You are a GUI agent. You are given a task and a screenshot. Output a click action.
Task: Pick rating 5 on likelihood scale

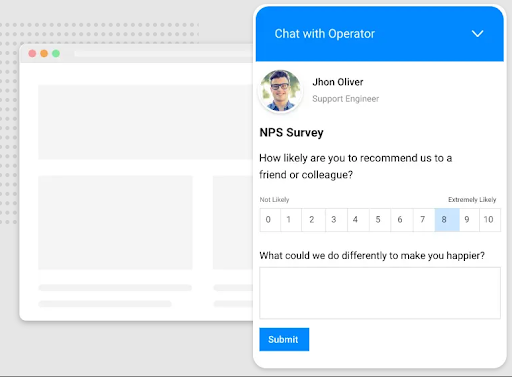[380, 220]
